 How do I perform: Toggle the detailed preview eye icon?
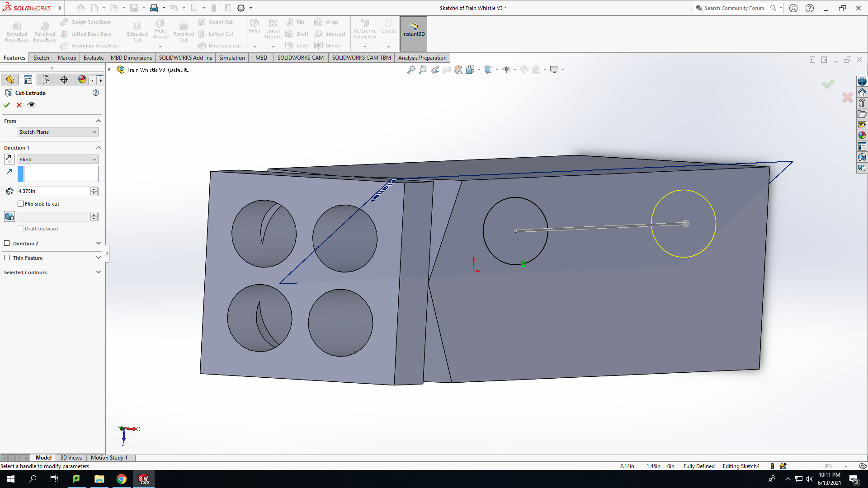31,105
